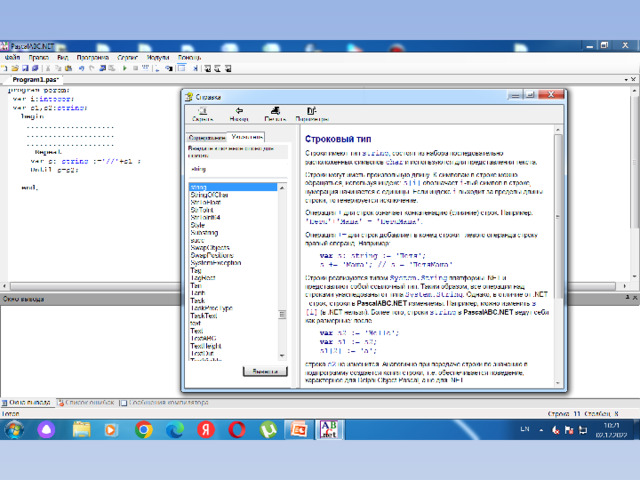Select TaskText in index list
Screen dimensions: 640x480
(x=204, y=316)
